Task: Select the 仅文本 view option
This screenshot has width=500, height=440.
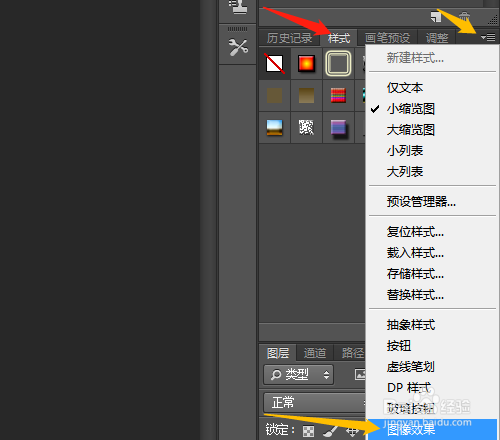Action: pos(405,88)
